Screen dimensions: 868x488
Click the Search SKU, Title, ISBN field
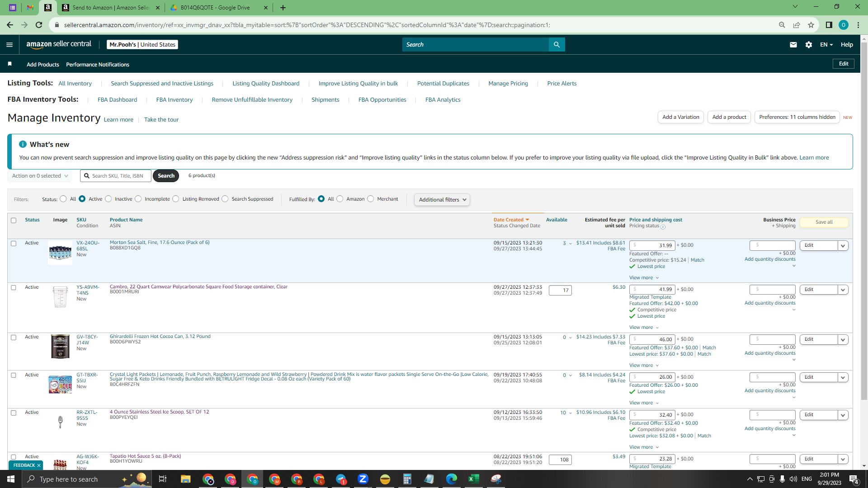116,176
